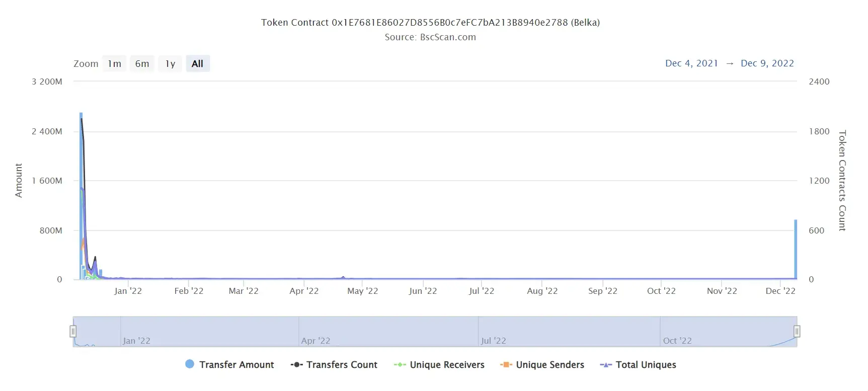Image resolution: width=868 pixels, height=391 pixels.
Task: Click the Unique Receivers green diamond icon
Action: pyautogui.click(x=400, y=365)
